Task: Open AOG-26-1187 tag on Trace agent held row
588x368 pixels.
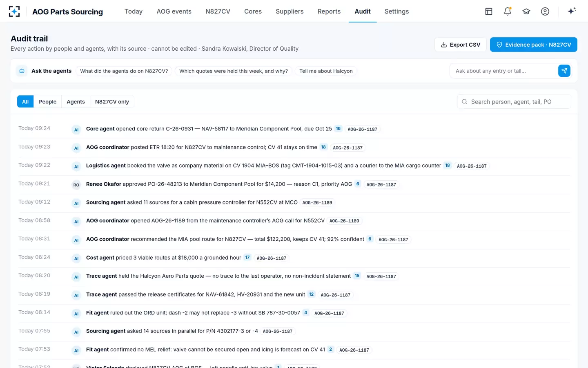Action: tap(381, 276)
